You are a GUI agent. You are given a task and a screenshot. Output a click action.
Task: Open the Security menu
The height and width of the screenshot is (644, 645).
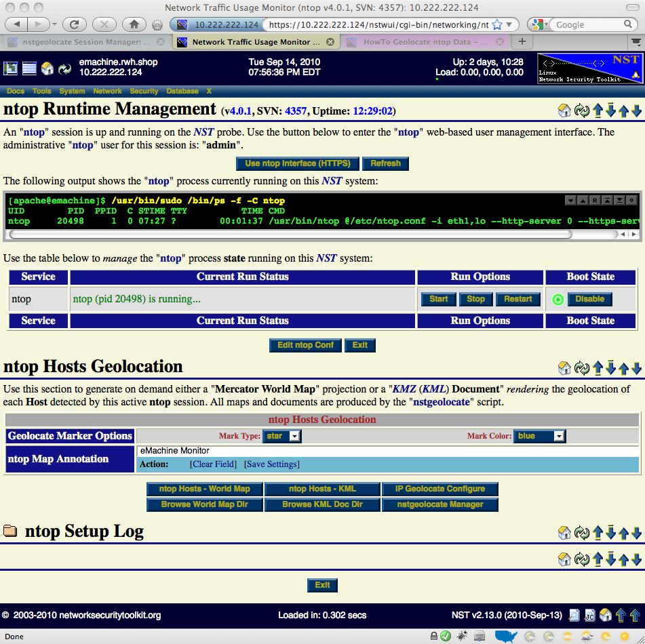(x=144, y=92)
